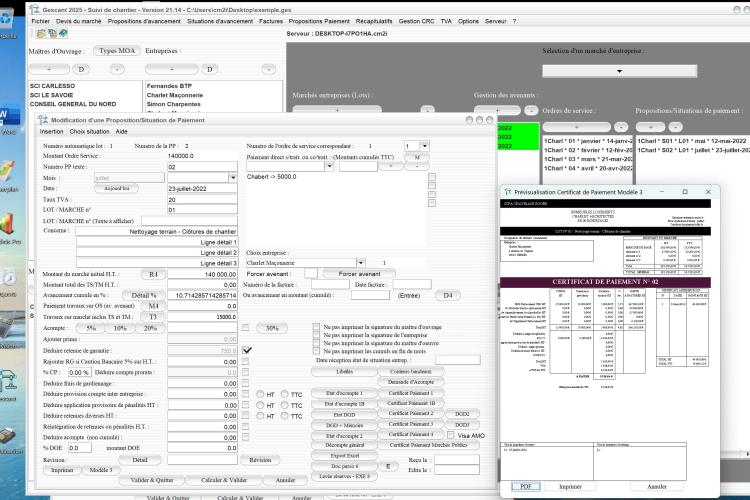Click the Numéro de la facture field
Viewport: 750px width, 500px height.
[330, 285]
